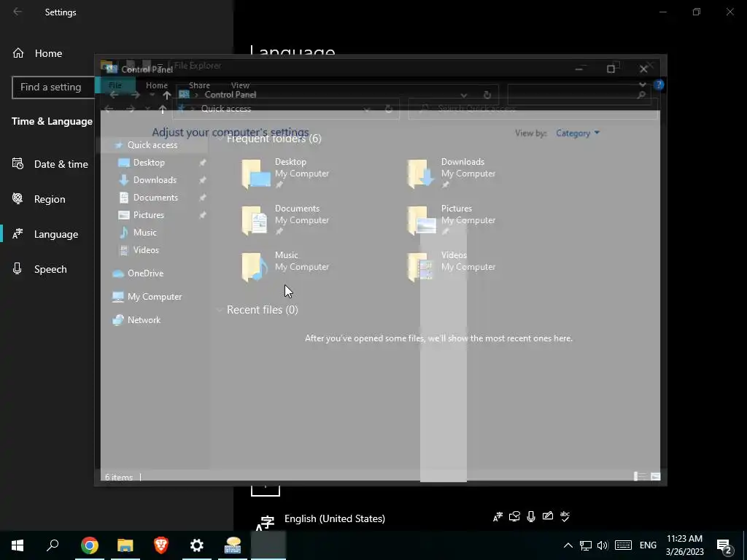Switch to details view in the status bar
747x560 pixels.
tap(639, 476)
